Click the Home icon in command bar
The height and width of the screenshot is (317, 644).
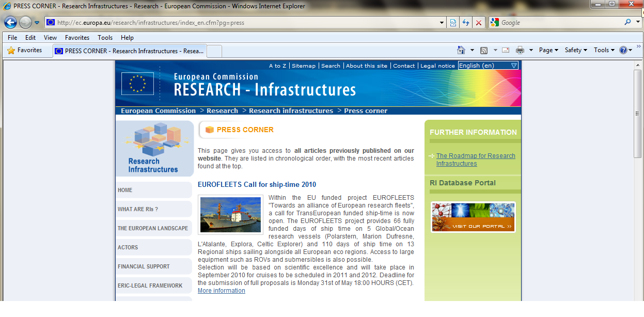click(x=461, y=50)
